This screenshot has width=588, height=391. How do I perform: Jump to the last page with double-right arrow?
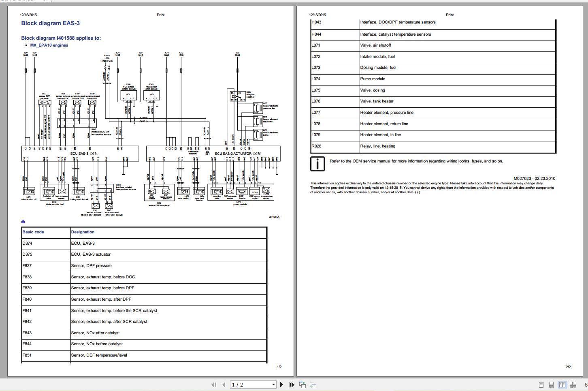(291, 385)
